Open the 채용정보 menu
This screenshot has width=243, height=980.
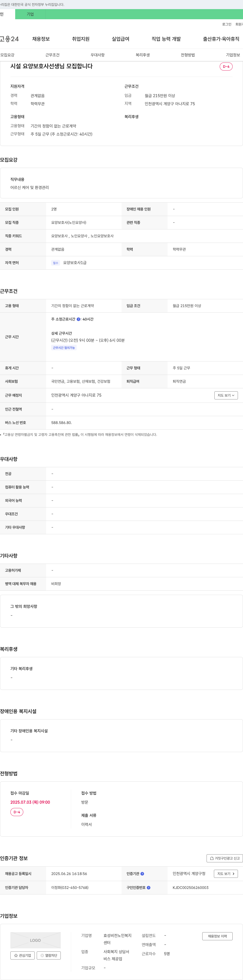coord(41,39)
